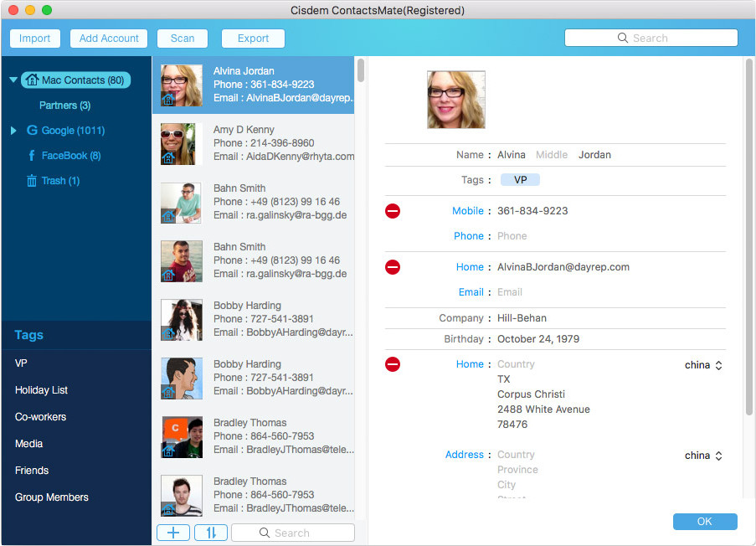This screenshot has width=756, height=546.
Task: Click the plus add contact button
Action: tap(173, 533)
